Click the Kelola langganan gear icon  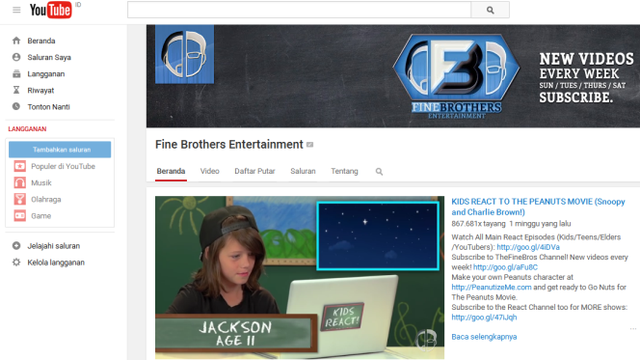click(x=16, y=262)
